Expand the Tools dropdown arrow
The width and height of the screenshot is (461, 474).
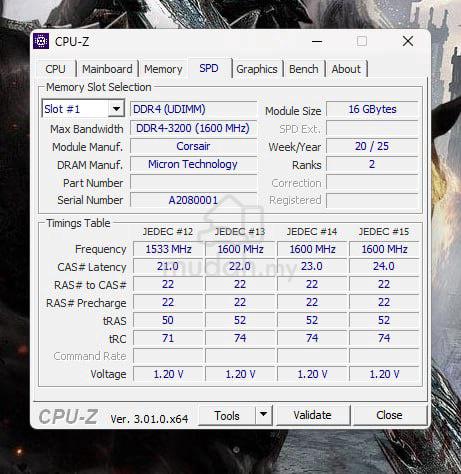[264, 415]
